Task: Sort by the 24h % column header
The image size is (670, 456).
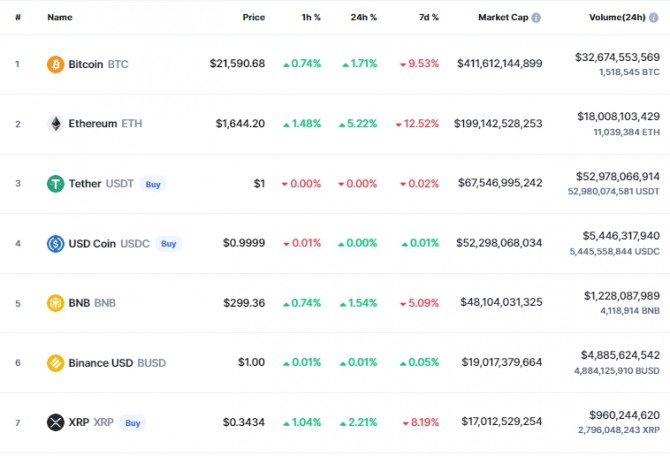Action: 364,17
